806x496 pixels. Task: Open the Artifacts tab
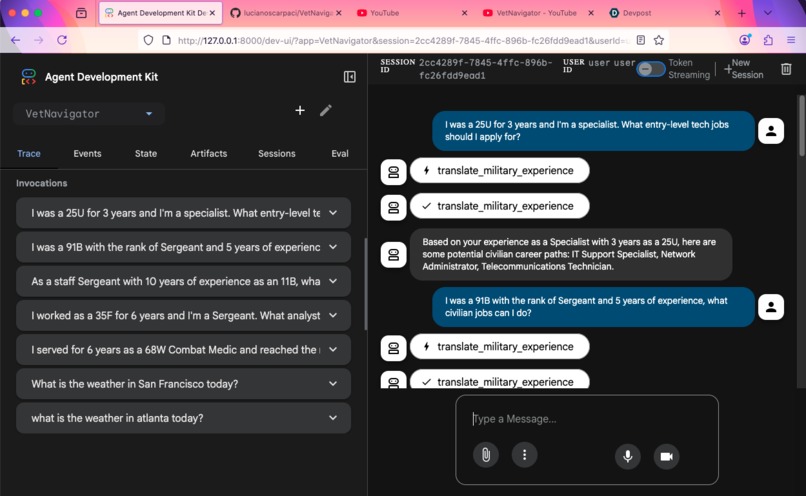209,154
